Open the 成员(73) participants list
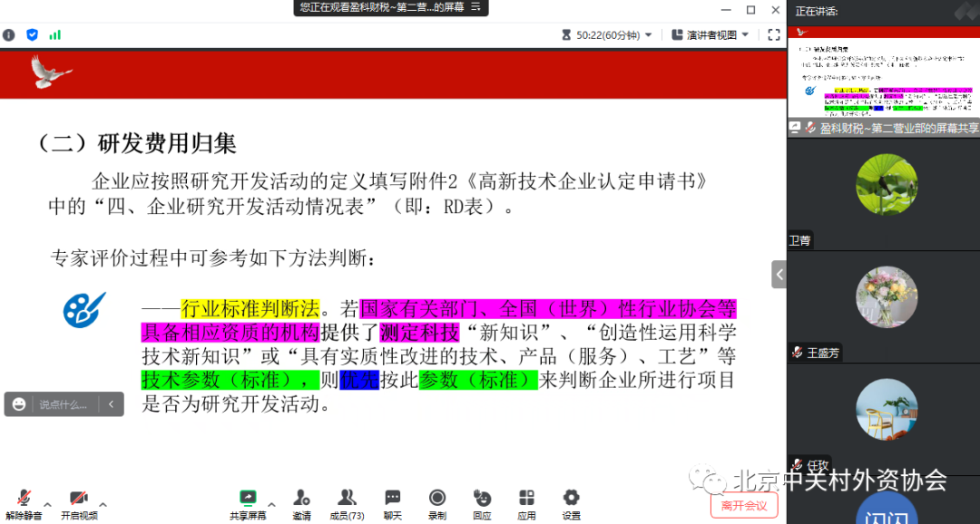 [x=347, y=505]
